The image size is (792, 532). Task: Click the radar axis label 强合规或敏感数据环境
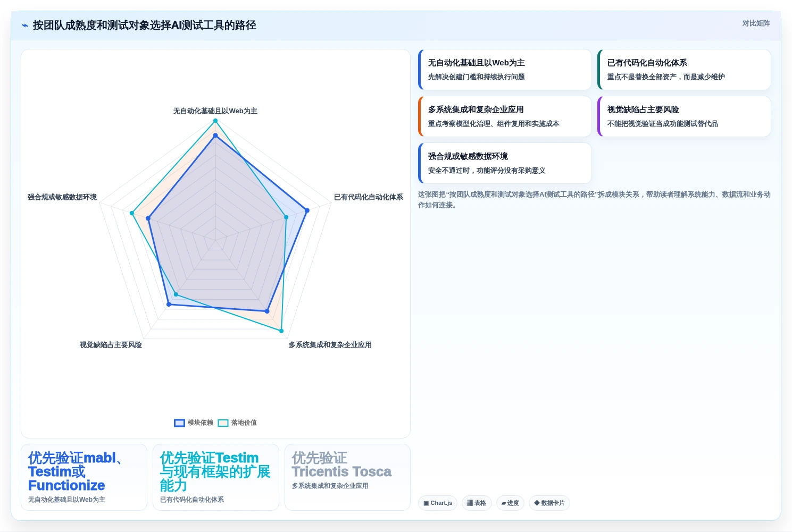[62, 197]
